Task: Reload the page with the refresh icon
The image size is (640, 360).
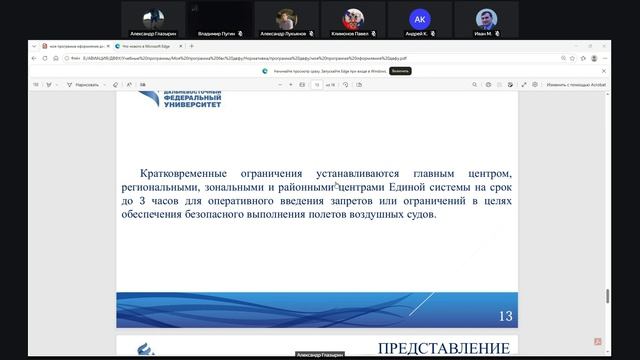Action: tap(45, 58)
